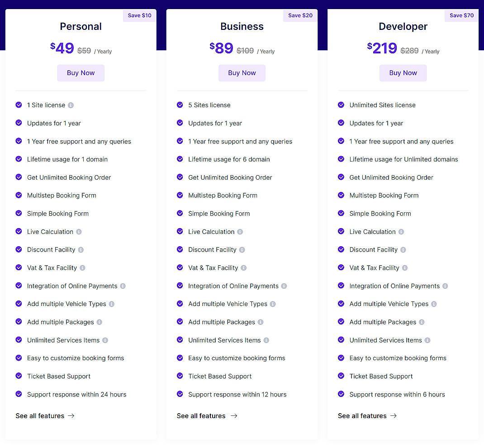
Task: Click info icon beside Business Unlimited Services Items
Action: [x=266, y=340]
